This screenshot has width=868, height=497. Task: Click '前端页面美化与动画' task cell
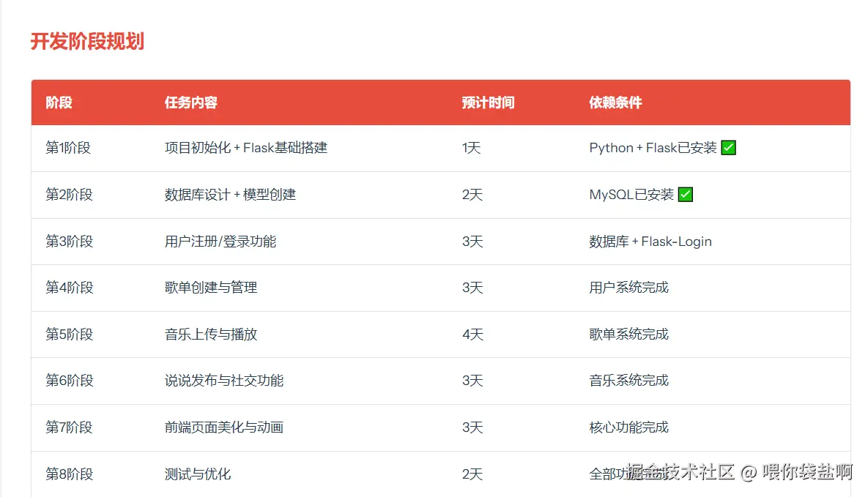click(x=224, y=427)
